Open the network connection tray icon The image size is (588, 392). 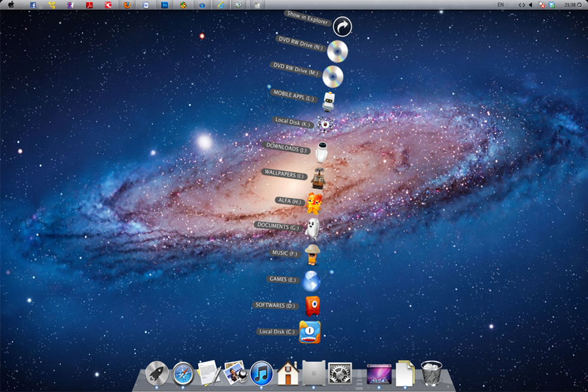coord(521,5)
